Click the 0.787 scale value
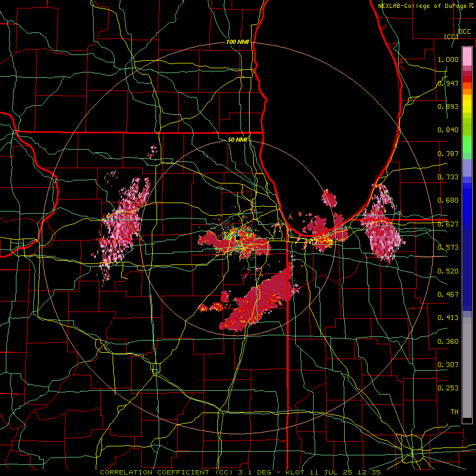 (448, 153)
